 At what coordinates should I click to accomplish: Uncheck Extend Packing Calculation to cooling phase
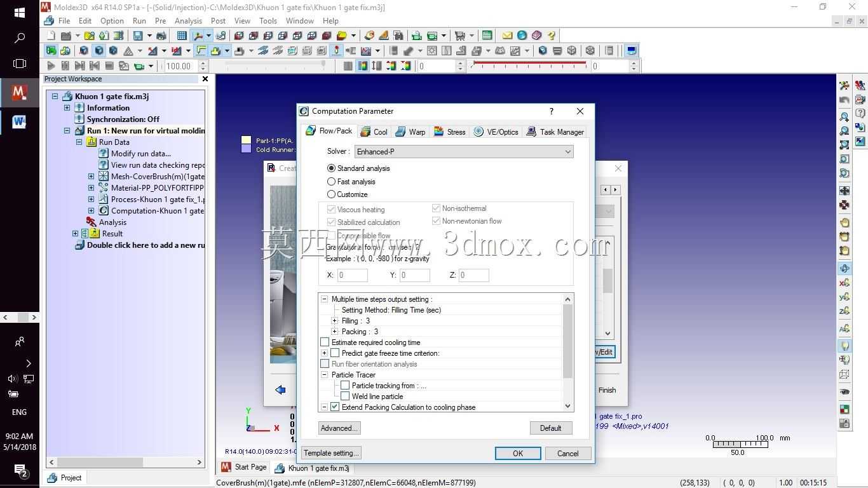pyautogui.click(x=335, y=407)
